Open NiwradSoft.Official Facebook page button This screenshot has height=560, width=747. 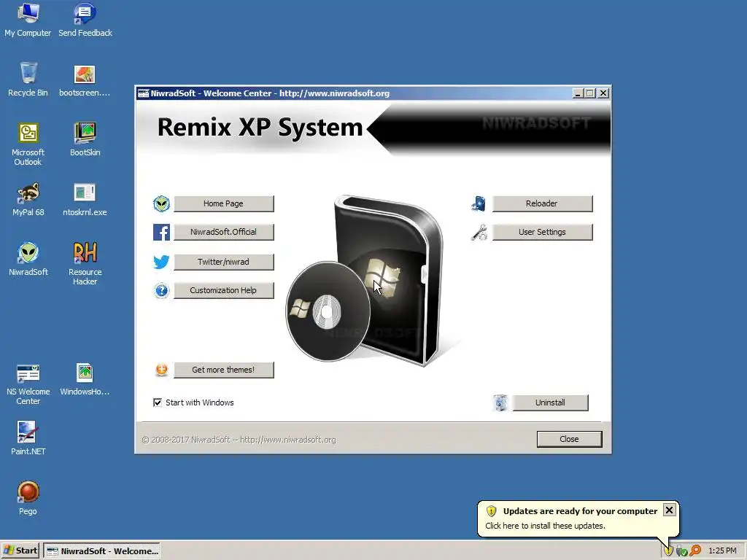click(x=223, y=233)
